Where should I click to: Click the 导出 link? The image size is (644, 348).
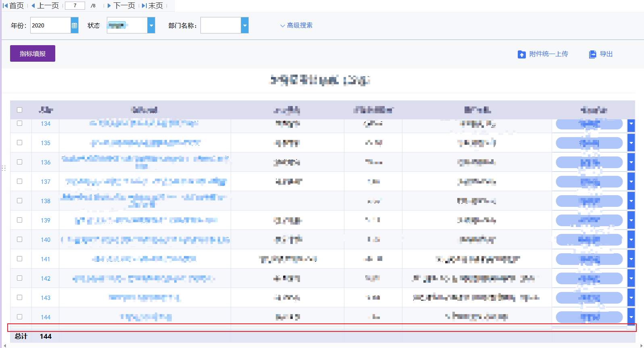pos(606,54)
